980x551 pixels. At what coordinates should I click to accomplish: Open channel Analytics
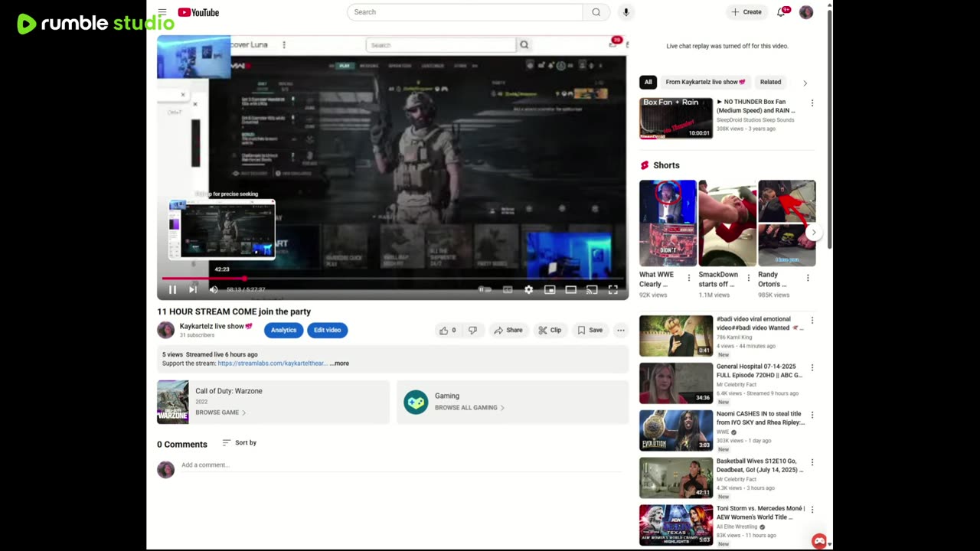[283, 330]
